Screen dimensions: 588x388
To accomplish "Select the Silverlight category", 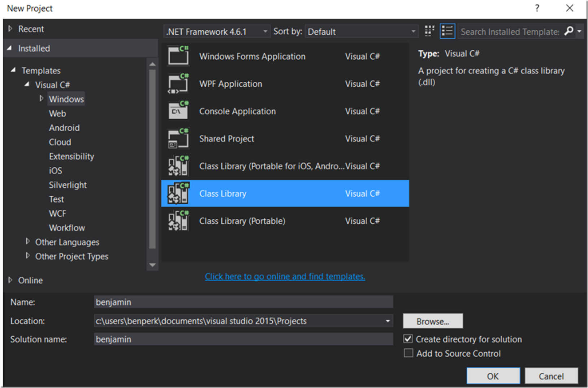I will click(68, 185).
